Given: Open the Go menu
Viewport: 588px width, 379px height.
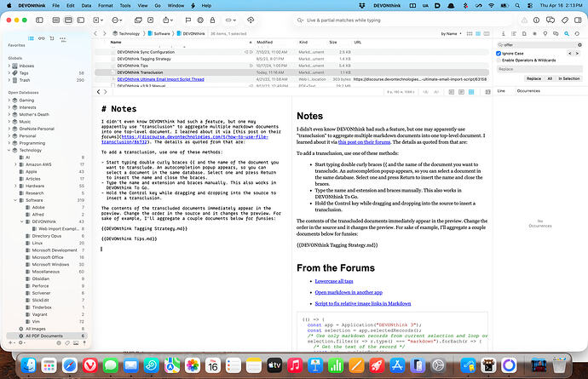Looking at the screenshot, I should [x=158, y=6].
